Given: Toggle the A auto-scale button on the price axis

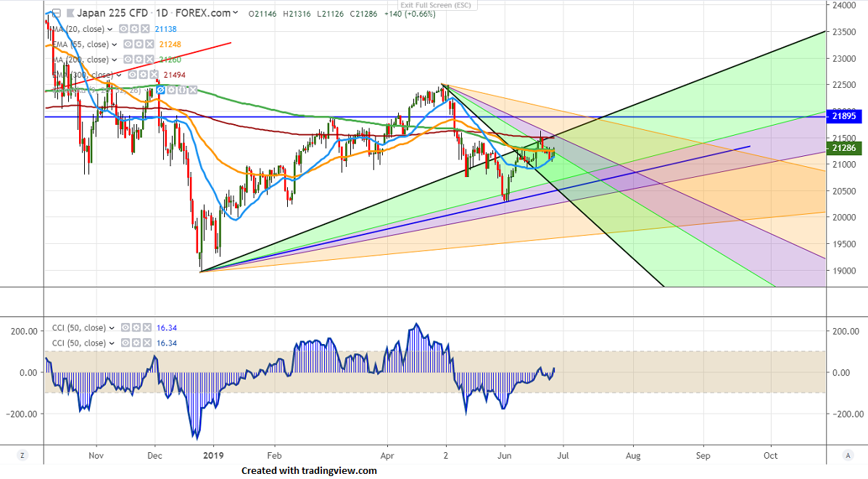Looking at the screenshot, I should click(848, 456).
